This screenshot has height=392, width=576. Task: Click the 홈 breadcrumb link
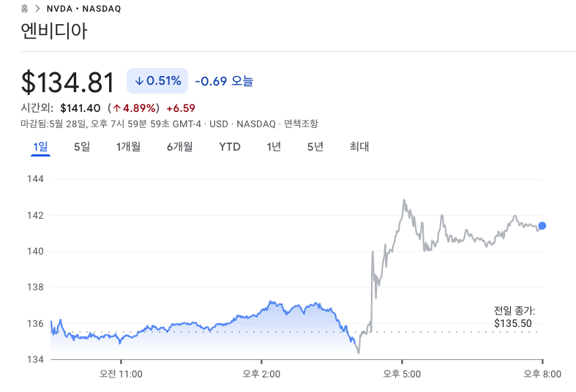[25, 9]
